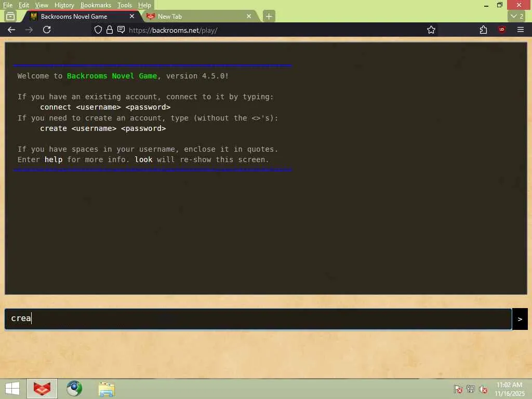The height and width of the screenshot is (399, 532).
Task: Open the Windows Start button
Action: 12,389
